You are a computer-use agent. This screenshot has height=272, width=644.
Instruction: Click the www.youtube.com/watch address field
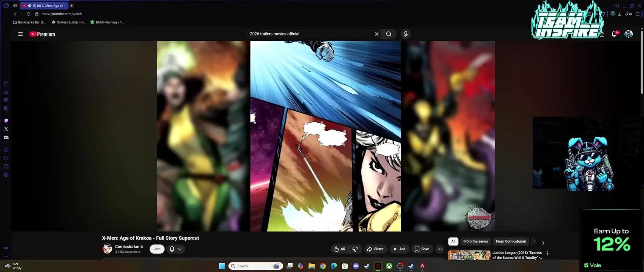pos(62,14)
